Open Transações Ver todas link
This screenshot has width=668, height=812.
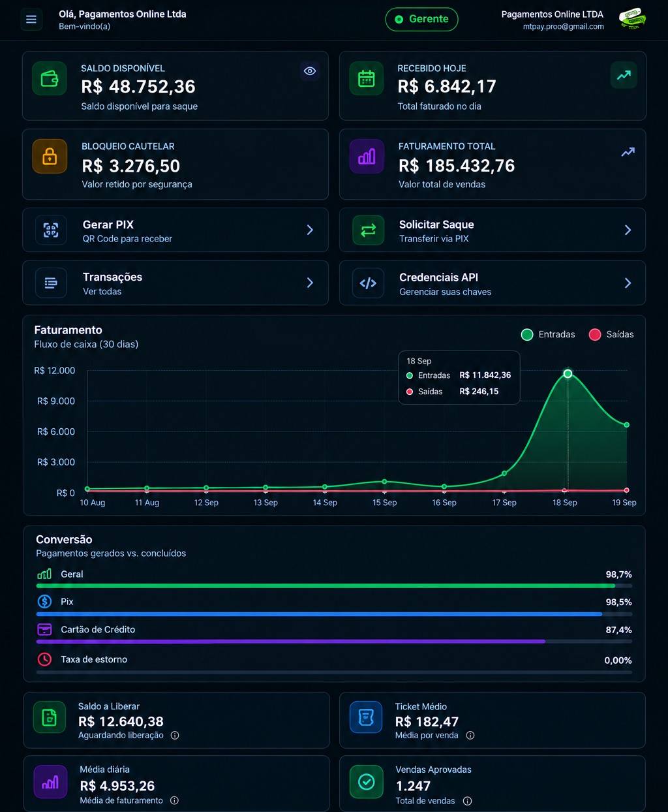175,283
